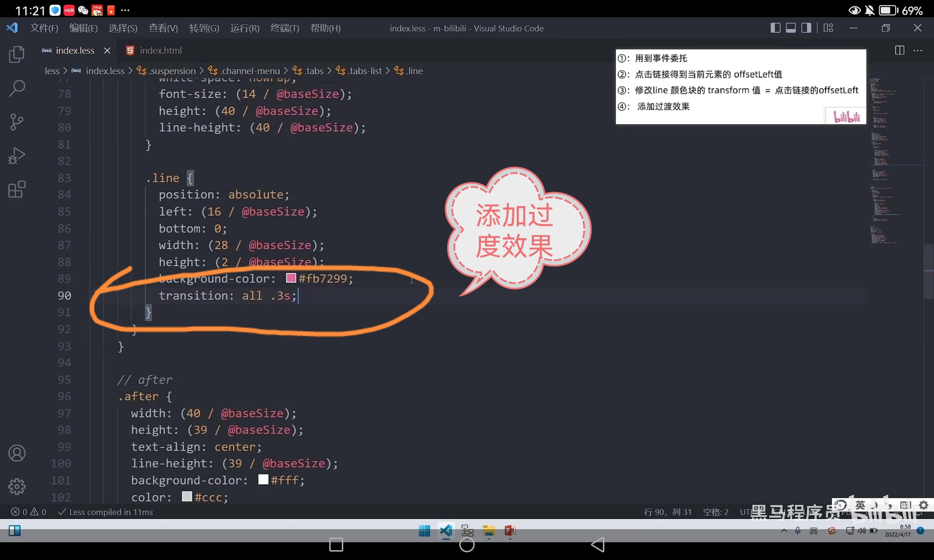Open the 终端(T) menu
The height and width of the screenshot is (560, 934).
[x=285, y=28]
